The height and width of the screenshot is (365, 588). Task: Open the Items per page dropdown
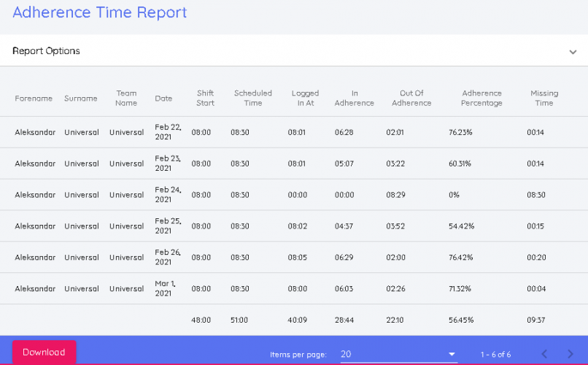point(398,354)
